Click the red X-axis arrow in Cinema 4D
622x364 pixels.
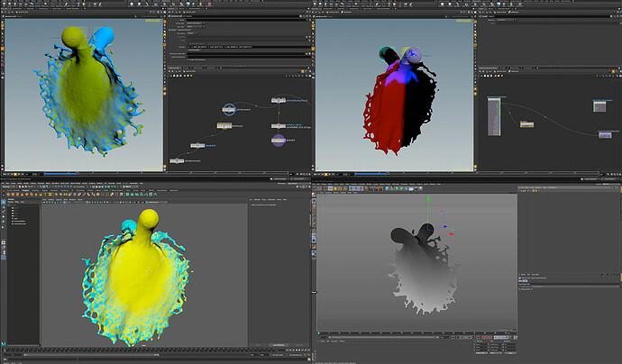click(x=451, y=234)
